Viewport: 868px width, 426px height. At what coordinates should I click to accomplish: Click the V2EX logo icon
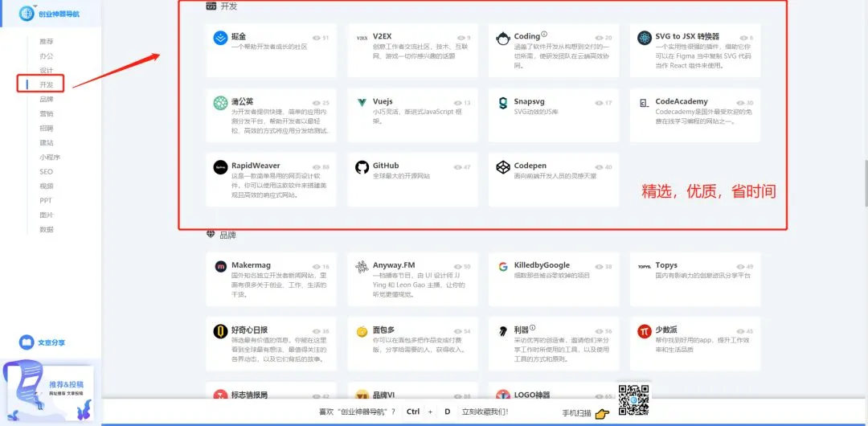point(362,39)
